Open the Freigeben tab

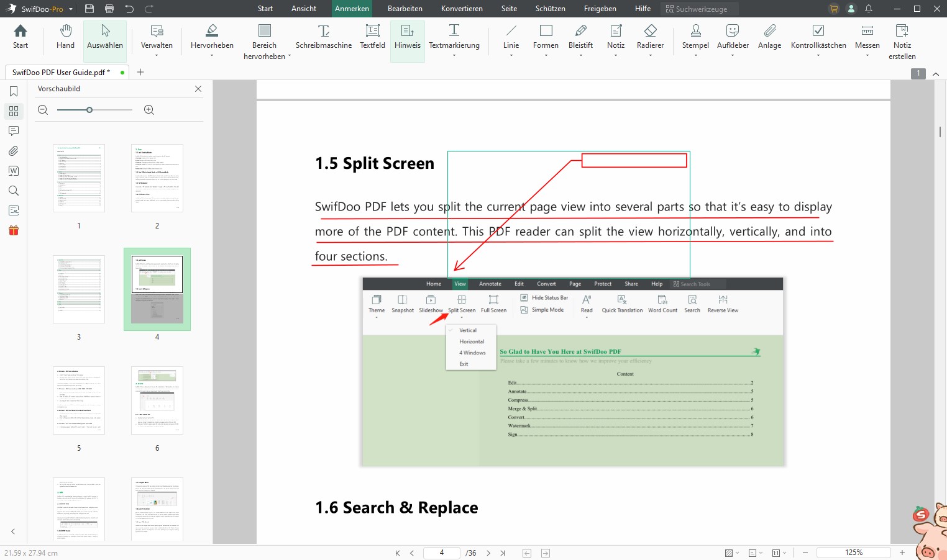(600, 9)
